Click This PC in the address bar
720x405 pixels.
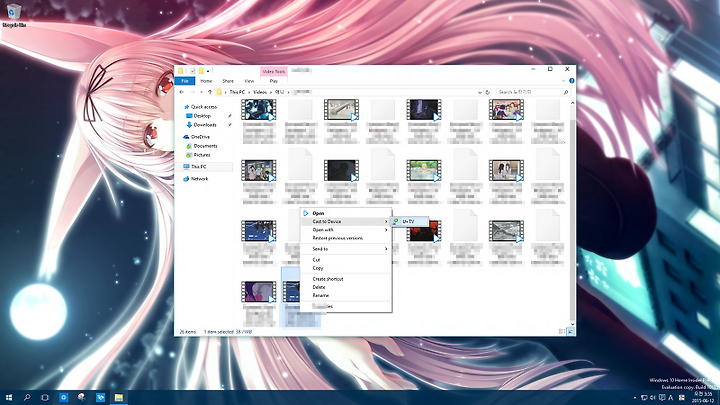[237, 92]
